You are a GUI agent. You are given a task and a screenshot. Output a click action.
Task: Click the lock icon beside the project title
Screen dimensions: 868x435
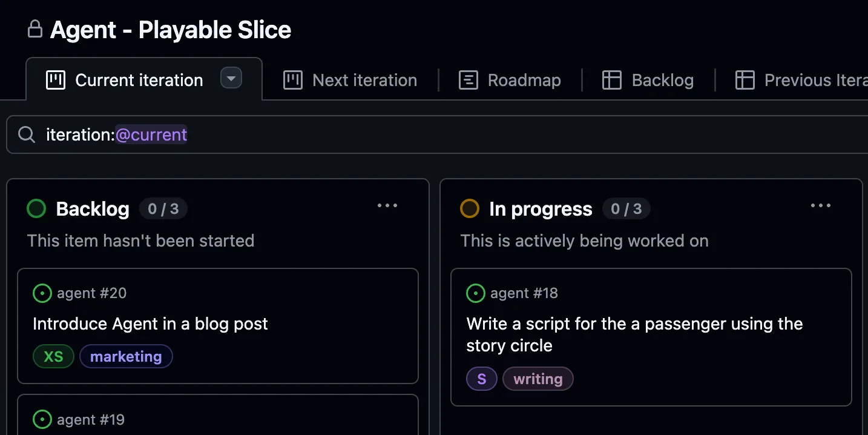tap(35, 28)
